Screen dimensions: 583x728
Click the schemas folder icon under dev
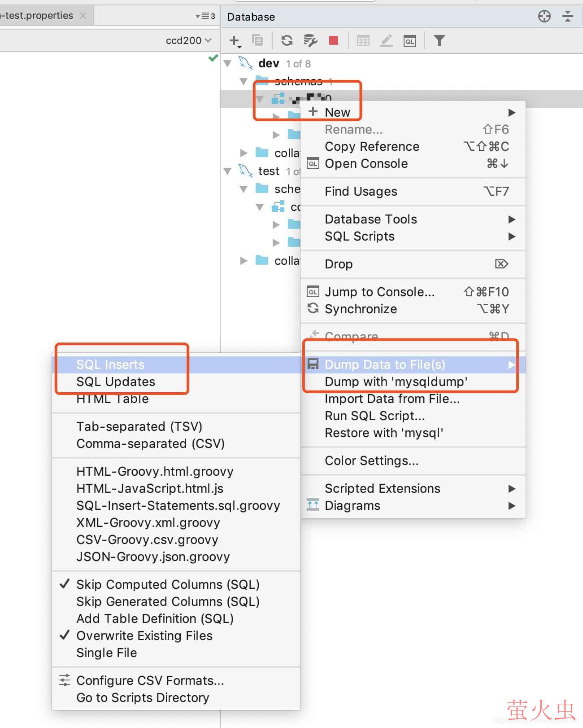pos(262,81)
